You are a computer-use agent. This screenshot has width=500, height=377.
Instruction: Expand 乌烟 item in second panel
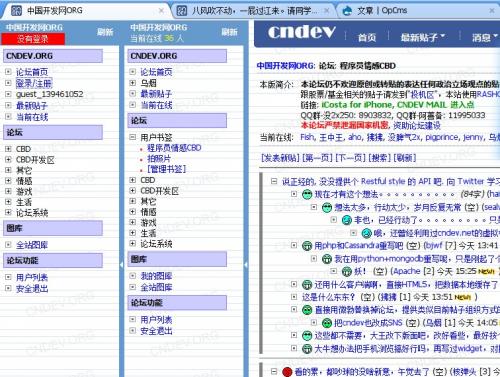[133, 83]
